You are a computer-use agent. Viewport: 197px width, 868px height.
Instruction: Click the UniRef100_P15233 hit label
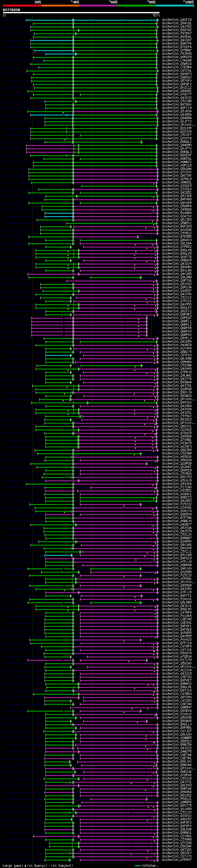pos(177,575)
